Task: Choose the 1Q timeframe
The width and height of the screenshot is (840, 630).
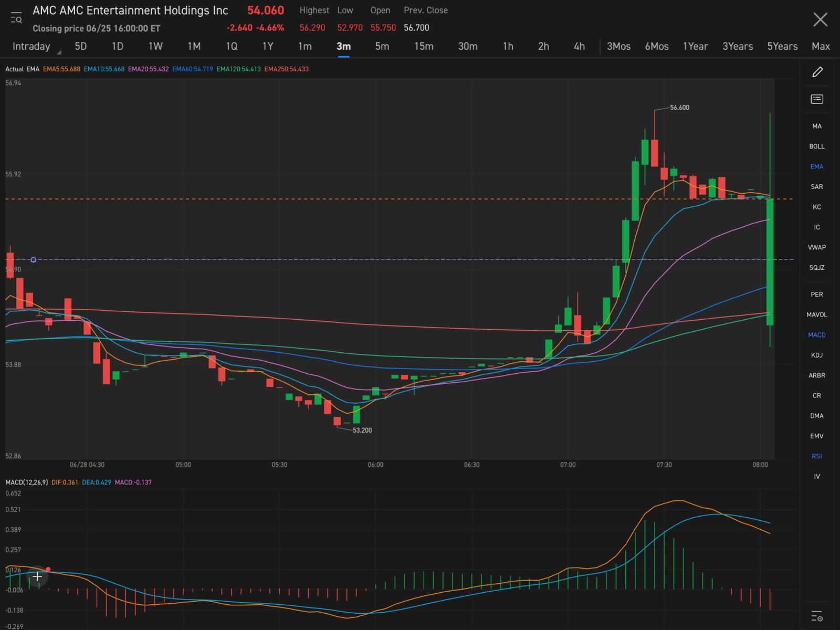Action: click(x=232, y=46)
